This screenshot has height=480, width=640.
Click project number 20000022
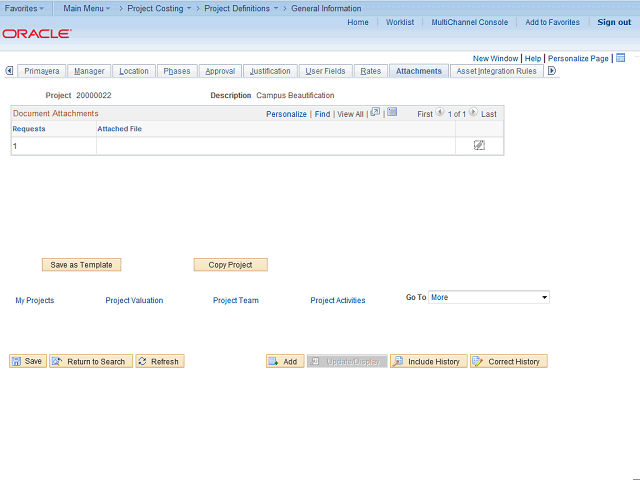tap(93, 95)
